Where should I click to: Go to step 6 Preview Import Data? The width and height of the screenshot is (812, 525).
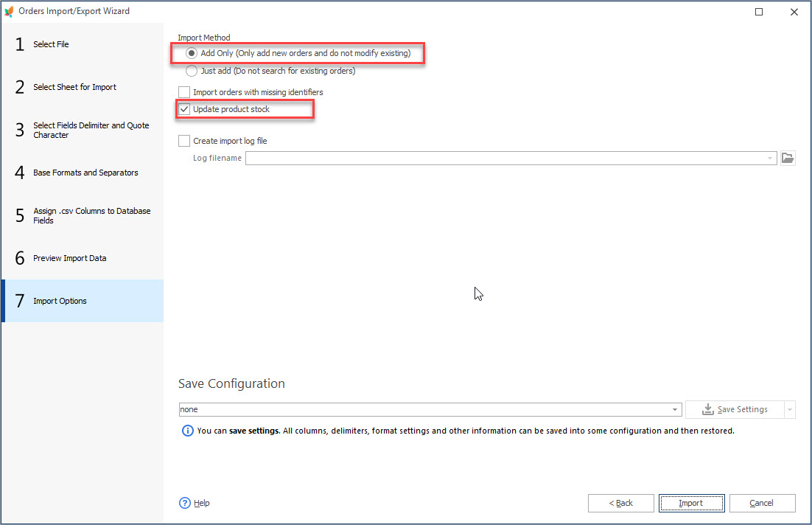click(83, 258)
